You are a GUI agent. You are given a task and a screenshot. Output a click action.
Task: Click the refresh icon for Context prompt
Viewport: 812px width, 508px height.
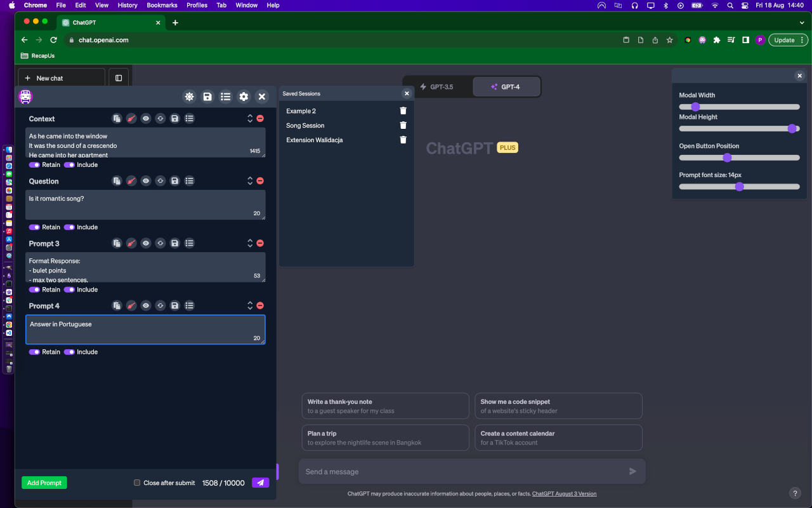tap(160, 119)
